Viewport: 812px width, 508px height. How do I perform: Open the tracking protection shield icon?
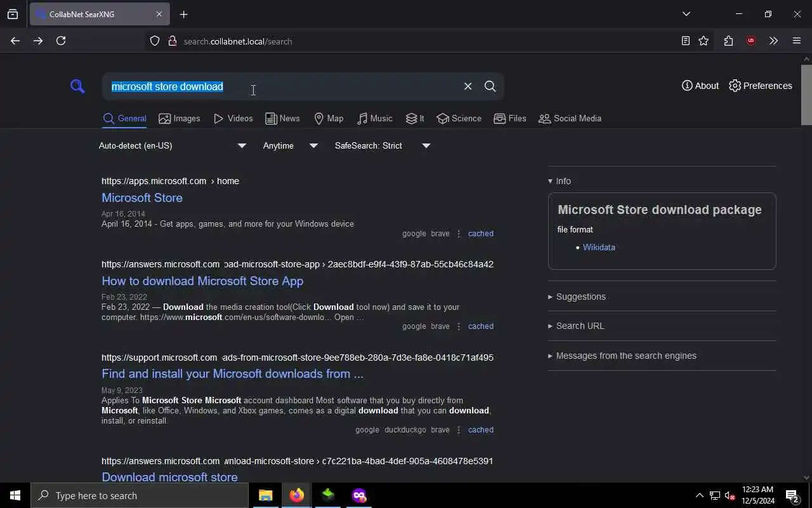coord(155,41)
